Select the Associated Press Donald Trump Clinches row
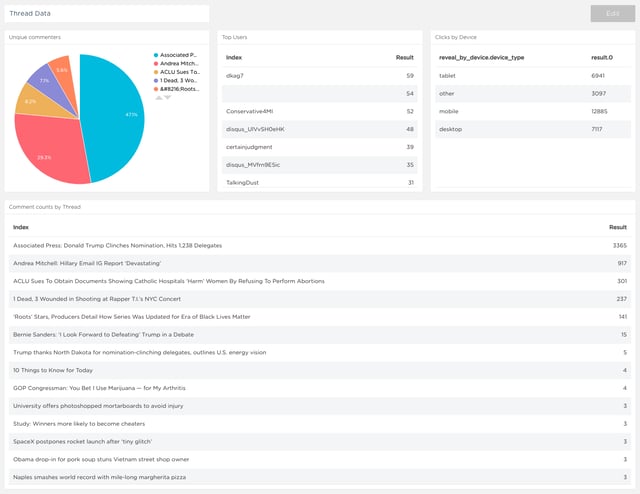This screenshot has height=494, width=640. pyautogui.click(x=320, y=245)
